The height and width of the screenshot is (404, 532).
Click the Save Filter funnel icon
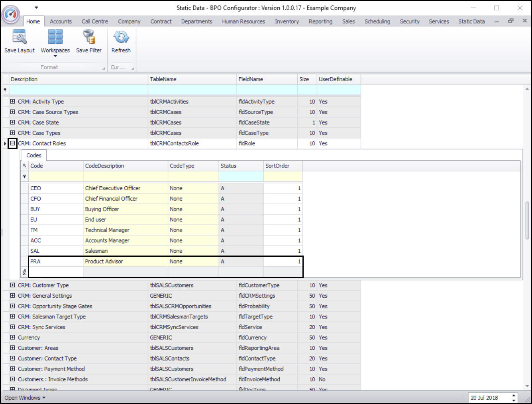click(88, 37)
